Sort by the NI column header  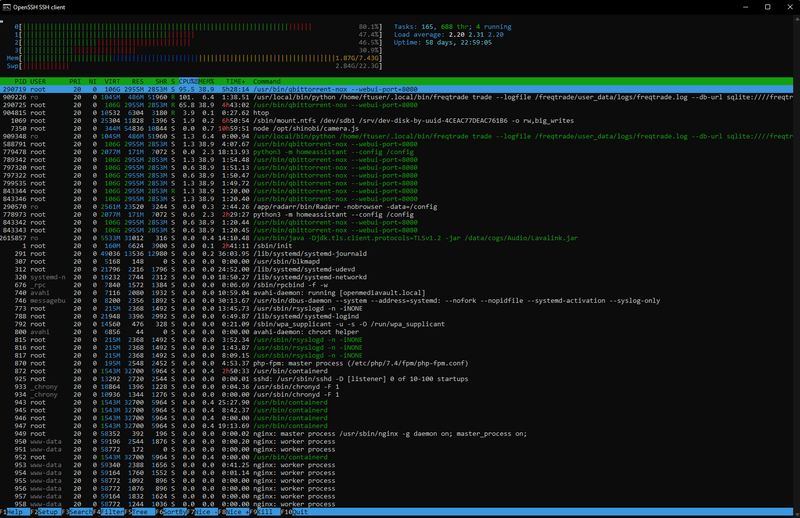click(x=92, y=82)
